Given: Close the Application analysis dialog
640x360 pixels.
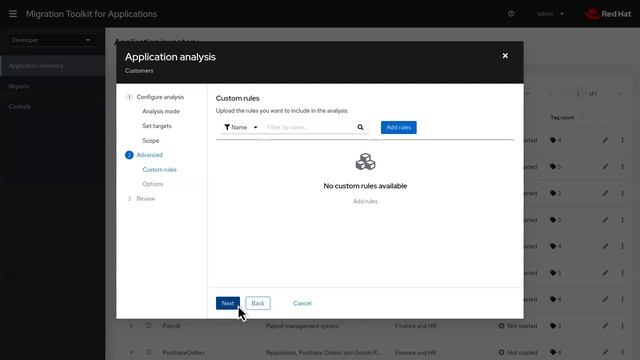Looking at the screenshot, I should tap(505, 56).
